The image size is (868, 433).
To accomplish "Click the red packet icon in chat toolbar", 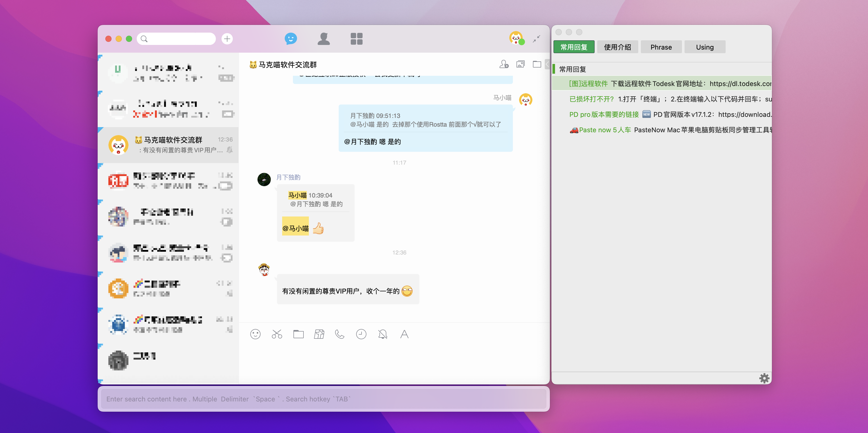I will (319, 334).
